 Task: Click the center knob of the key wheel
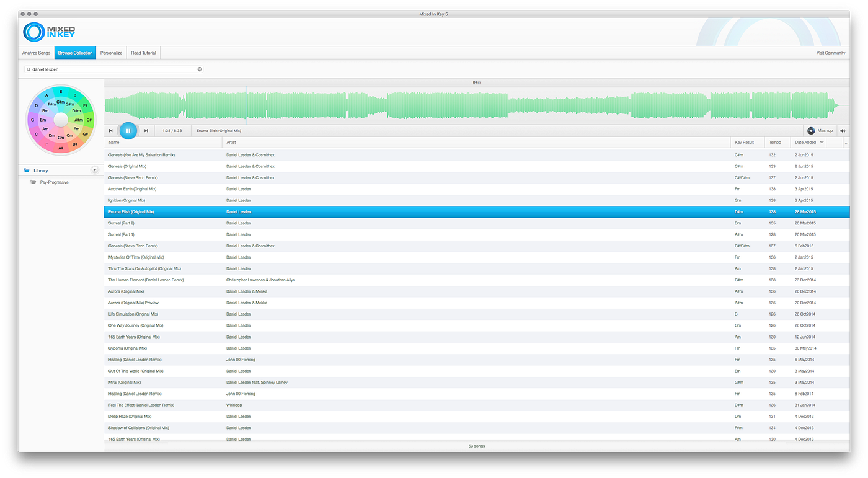(x=61, y=120)
